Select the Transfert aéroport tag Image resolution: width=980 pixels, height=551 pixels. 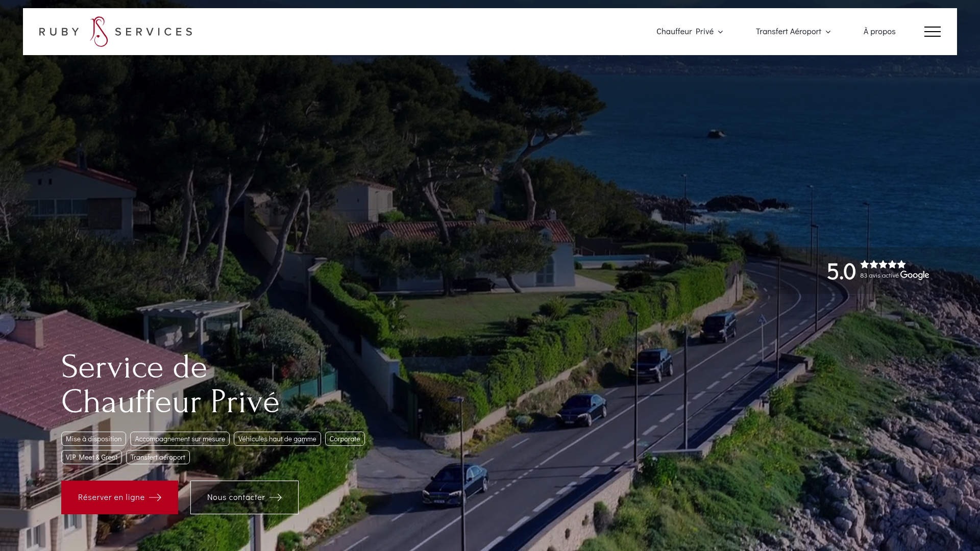(158, 457)
